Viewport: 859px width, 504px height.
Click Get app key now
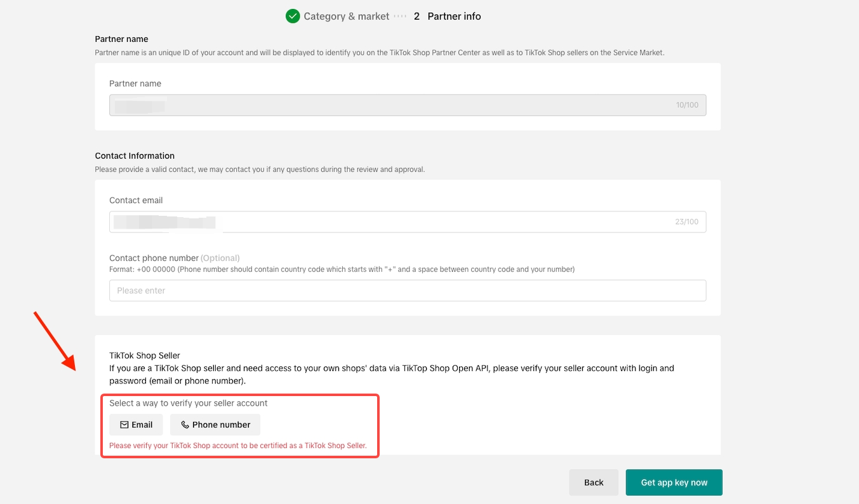(x=674, y=482)
